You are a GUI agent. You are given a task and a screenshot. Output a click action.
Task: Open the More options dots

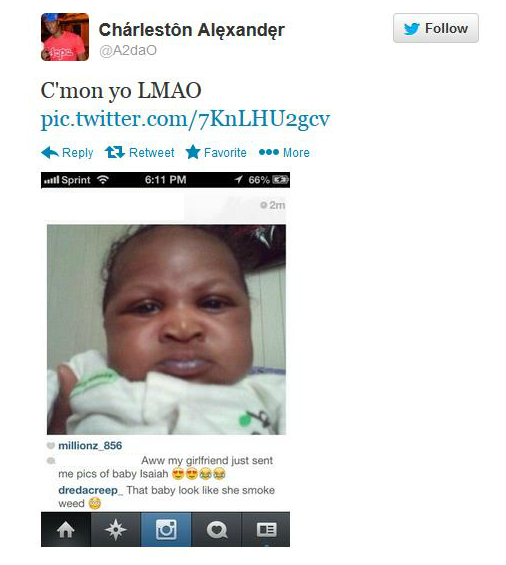(x=269, y=152)
